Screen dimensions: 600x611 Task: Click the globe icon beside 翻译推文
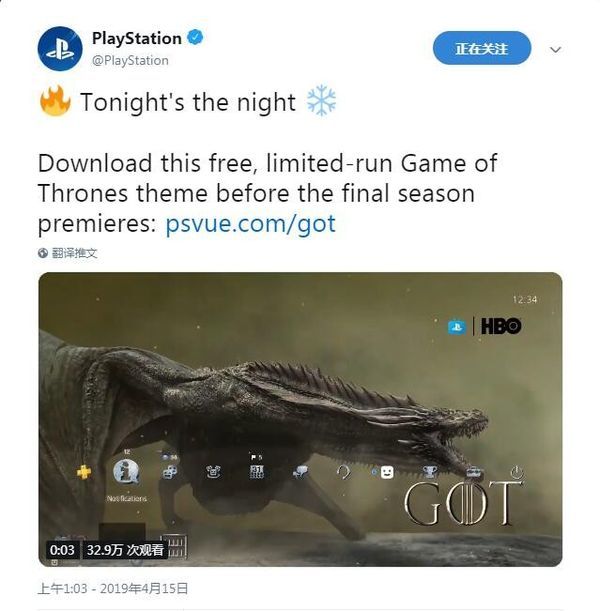point(43,253)
